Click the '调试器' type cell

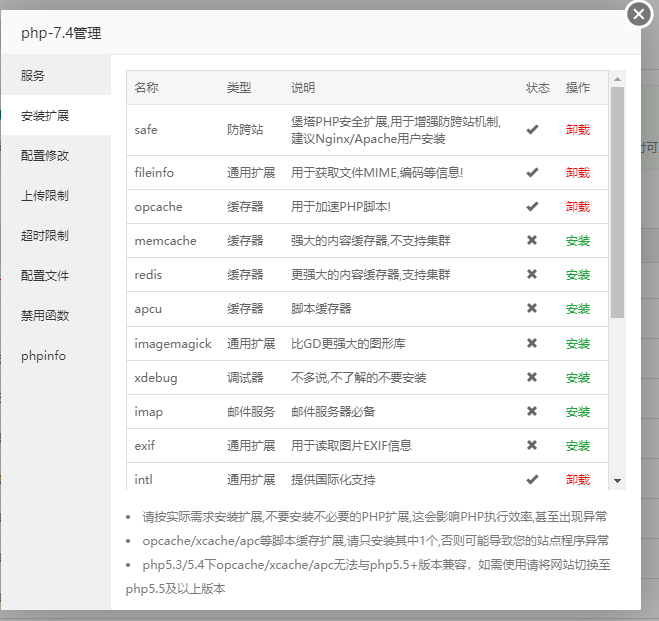(x=245, y=378)
